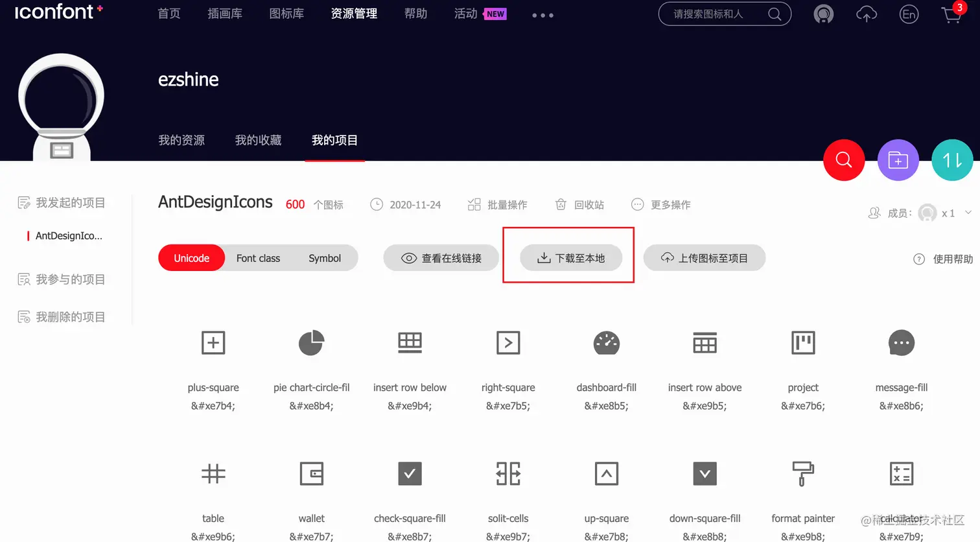Image resolution: width=980 pixels, height=542 pixels.
Task: Switch to 我的资源 tab
Action: pos(181,140)
